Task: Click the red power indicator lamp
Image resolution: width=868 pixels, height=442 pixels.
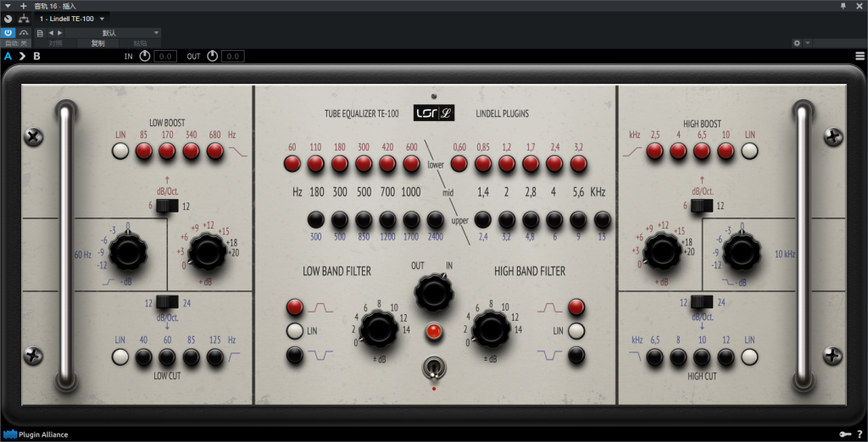Action: pos(434,333)
